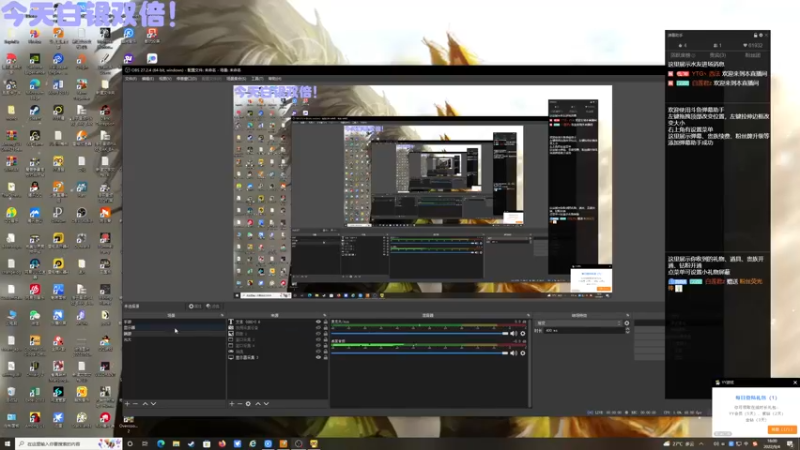
Task: Open the Edit menu in OBS
Action: click(147, 79)
